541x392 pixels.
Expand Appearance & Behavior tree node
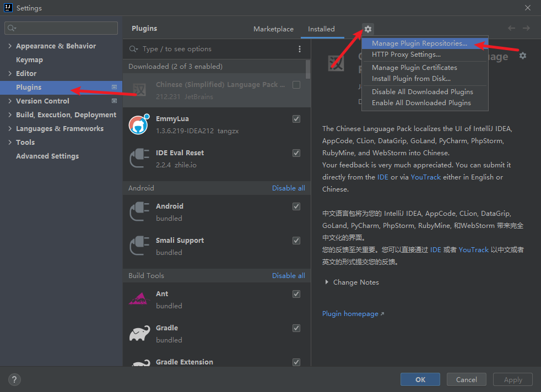tap(10, 46)
